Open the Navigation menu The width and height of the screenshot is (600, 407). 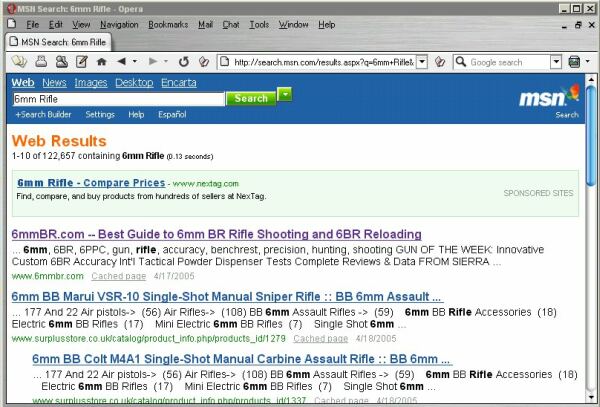click(x=119, y=24)
